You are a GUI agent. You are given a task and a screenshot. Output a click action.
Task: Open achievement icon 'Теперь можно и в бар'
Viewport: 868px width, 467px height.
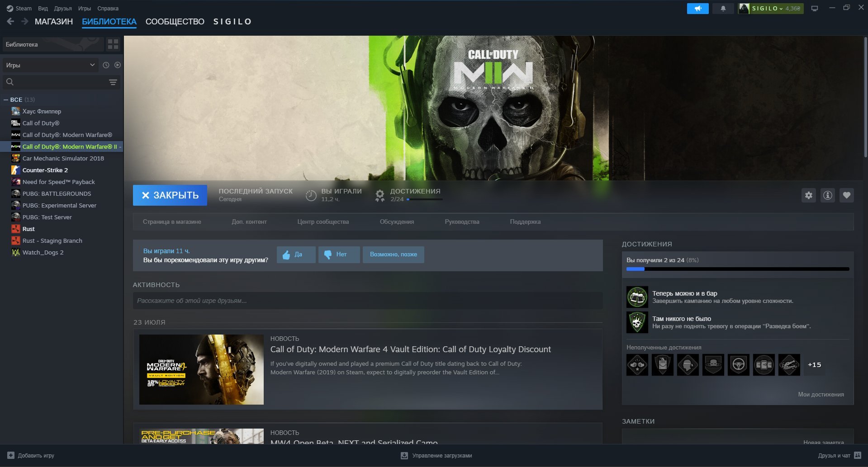(x=637, y=297)
